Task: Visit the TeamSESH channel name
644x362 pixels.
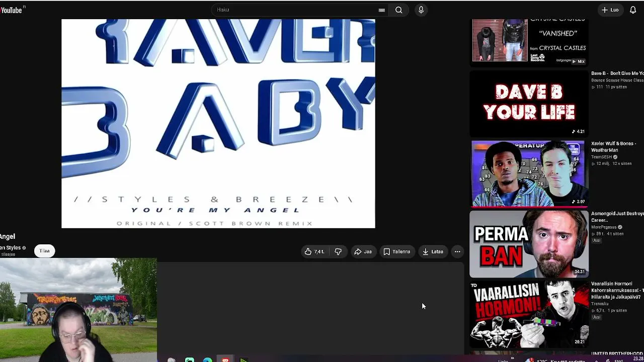Action: [x=601, y=157]
